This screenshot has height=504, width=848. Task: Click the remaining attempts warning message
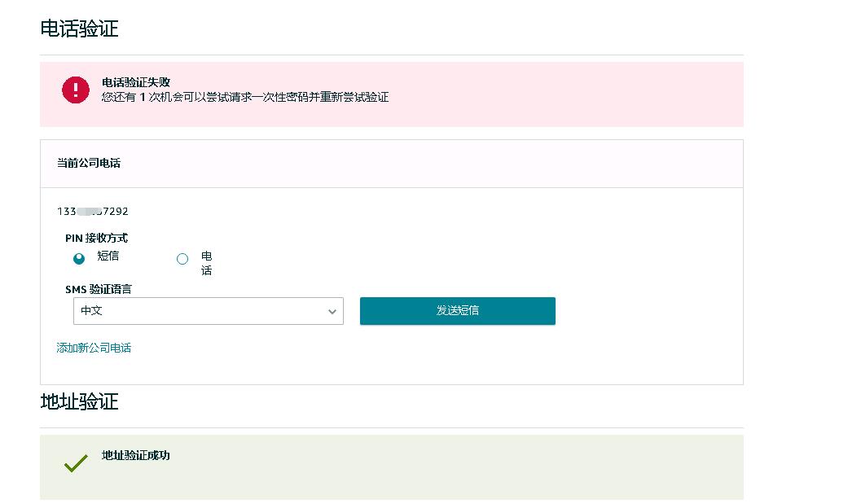[245, 98]
